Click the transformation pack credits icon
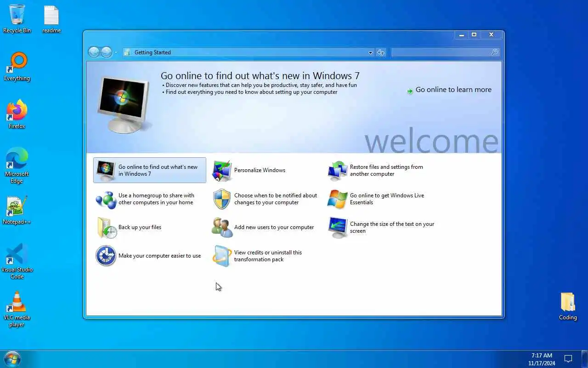Screen dimensions: 588x368 222,256
